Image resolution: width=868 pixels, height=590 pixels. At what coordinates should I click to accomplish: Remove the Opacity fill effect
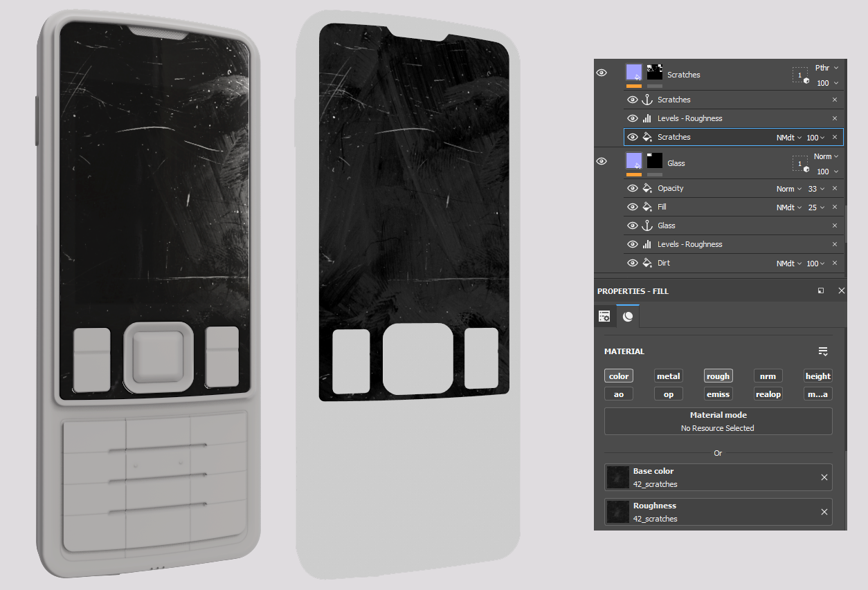[835, 188]
